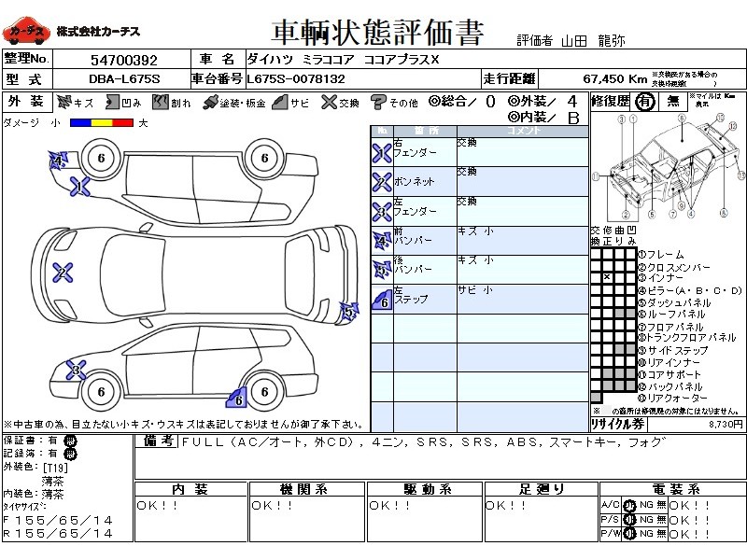Click the 内装 inspection column header
The width and height of the screenshot is (747, 560).
click(x=190, y=489)
